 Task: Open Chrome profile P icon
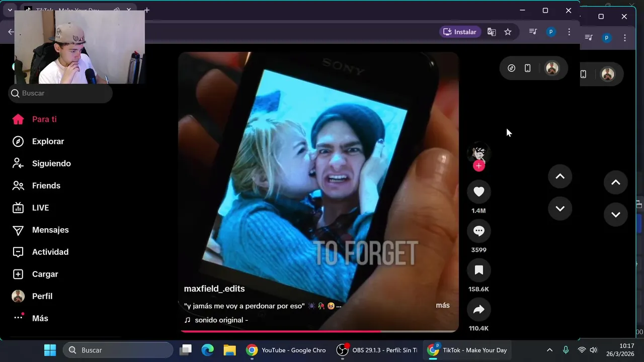click(551, 32)
